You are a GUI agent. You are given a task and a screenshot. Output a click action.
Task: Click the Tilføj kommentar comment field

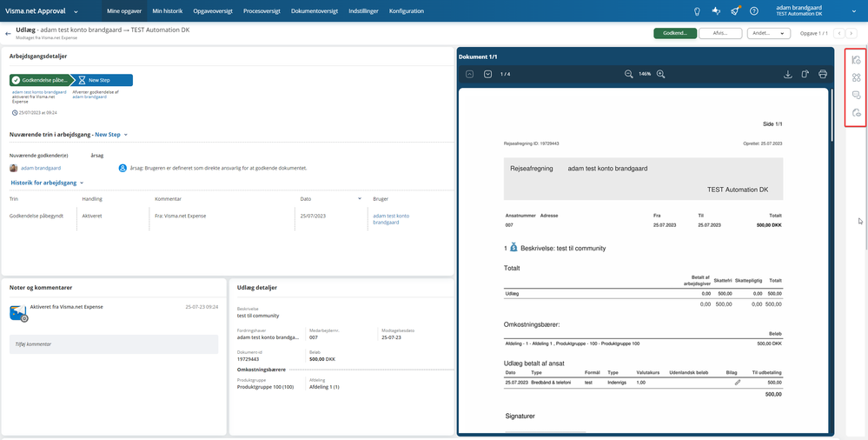[x=114, y=344]
